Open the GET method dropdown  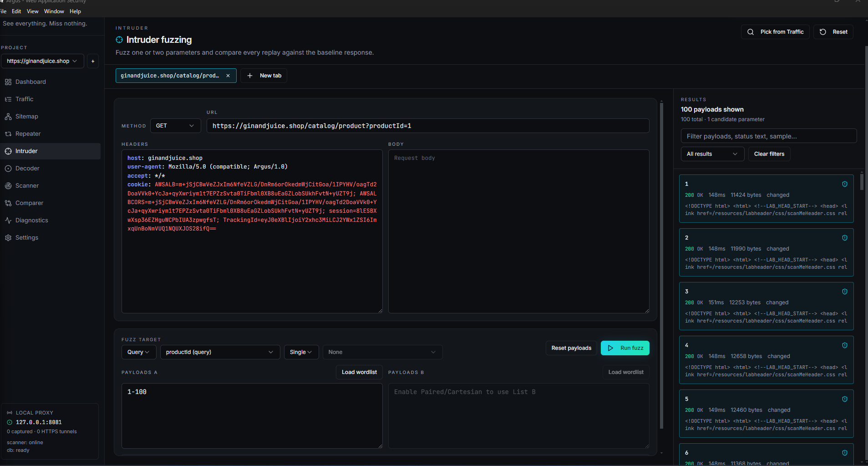175,126
